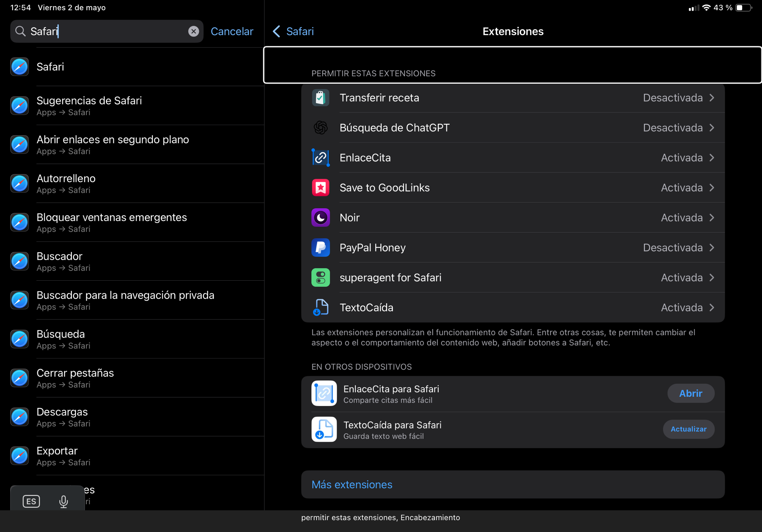The width and height of the screenshot is (762, 532).
Task: Tap TextoCaída para Safari app icon
Action: [x=324, y=429]
